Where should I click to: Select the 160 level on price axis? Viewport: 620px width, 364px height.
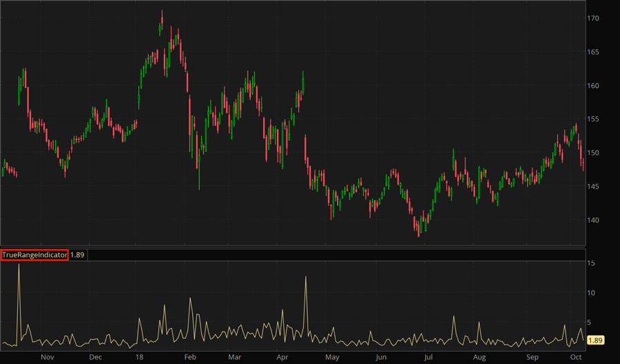pos(593,86)
